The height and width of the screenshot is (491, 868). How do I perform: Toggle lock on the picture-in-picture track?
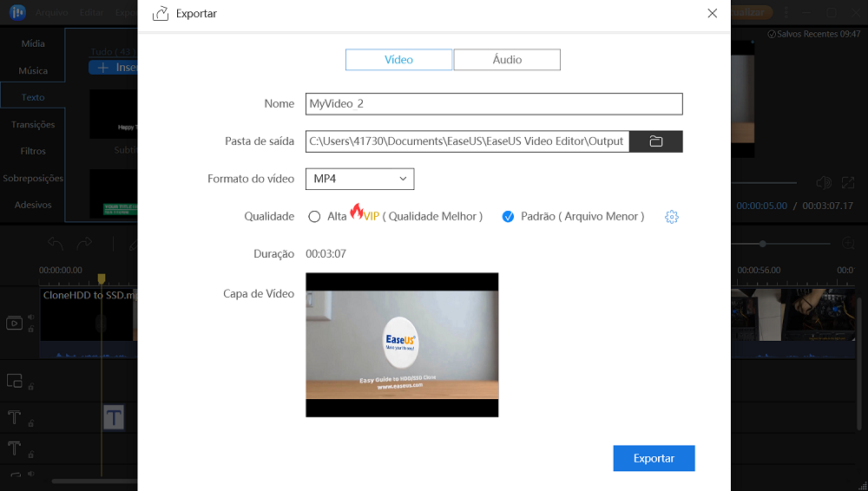pos(31,387)
